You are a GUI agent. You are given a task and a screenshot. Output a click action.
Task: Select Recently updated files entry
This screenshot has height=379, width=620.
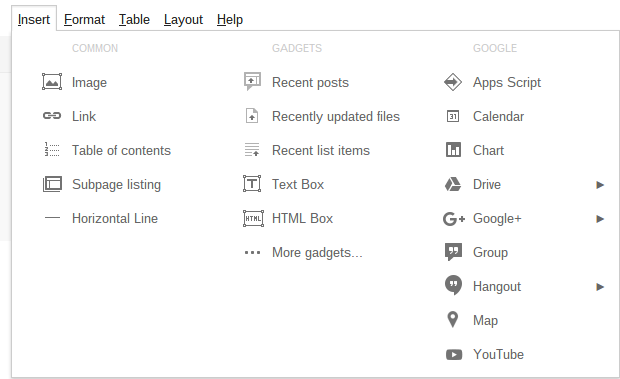336,116
